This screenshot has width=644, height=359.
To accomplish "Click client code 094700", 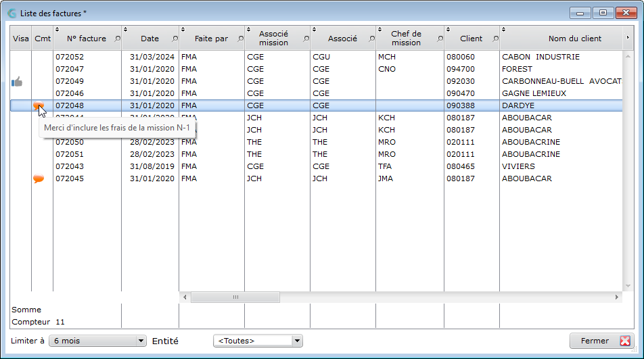I will pyautogui.click(x=461, y=70).
